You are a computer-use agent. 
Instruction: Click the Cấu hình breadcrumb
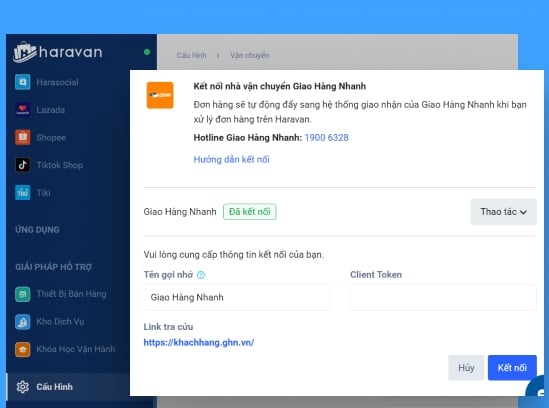(192, 55)
